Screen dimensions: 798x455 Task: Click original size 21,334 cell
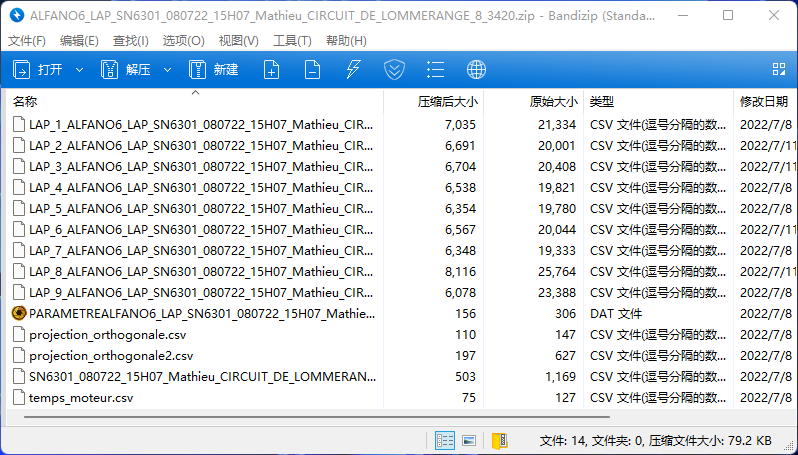point(557,124)
